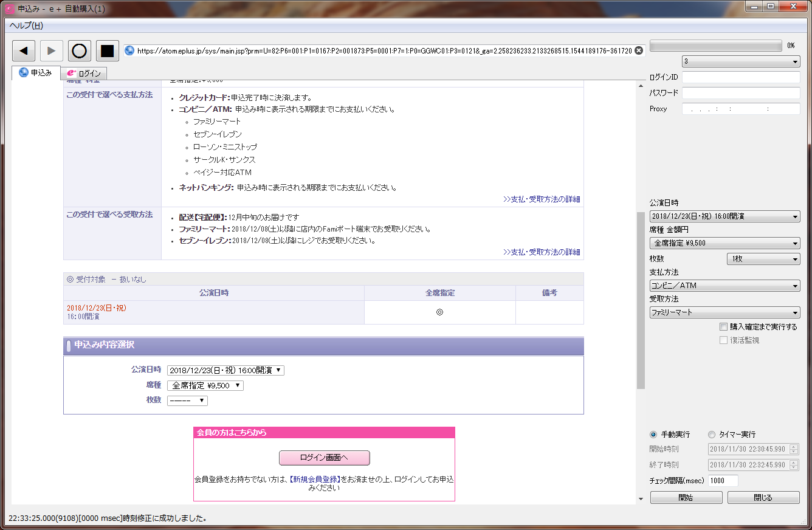The width and height of the screenshot is (812, 530).
Task: Click the 申込み内容選択 section header
Action: tap(323, 345)
